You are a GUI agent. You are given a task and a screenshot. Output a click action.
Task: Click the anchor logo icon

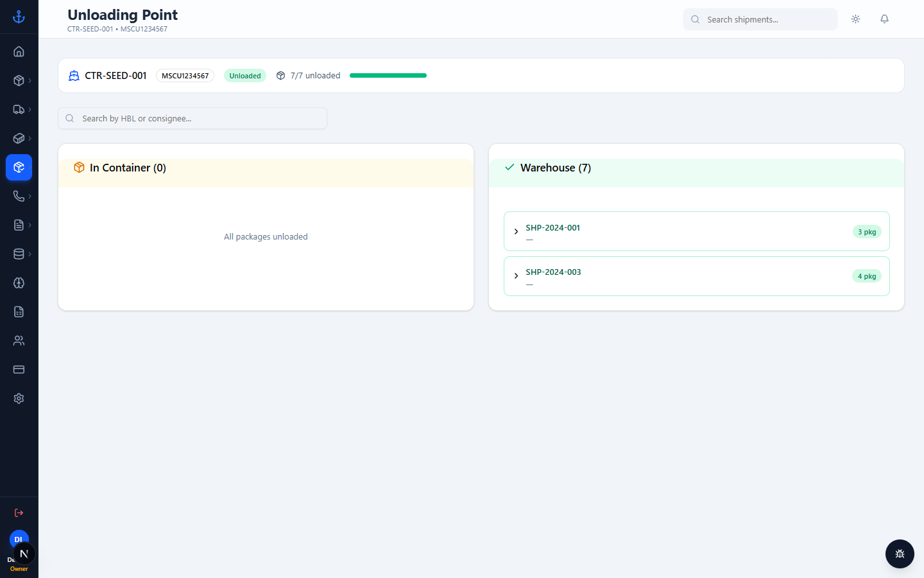click(19, 17)
